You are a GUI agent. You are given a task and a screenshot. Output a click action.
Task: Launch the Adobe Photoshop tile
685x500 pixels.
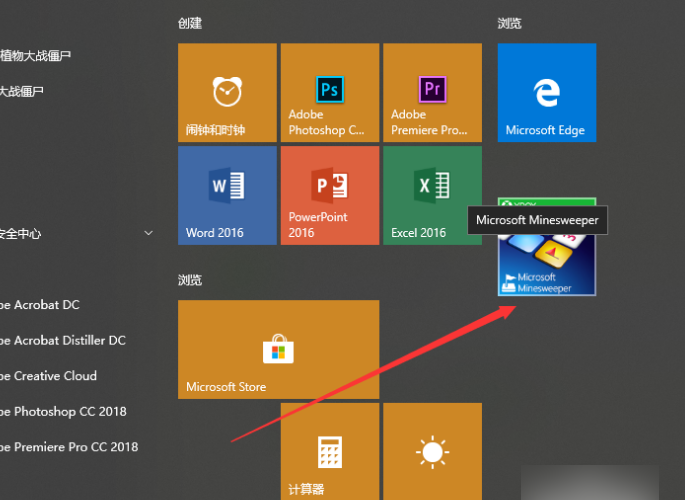pos(330,92)
